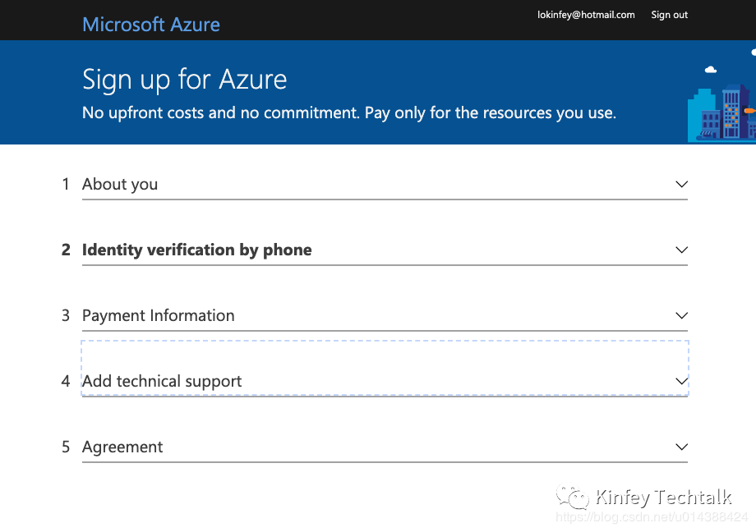
Task: Click the Agreement section chevron icon
Action: click(681, 447)
